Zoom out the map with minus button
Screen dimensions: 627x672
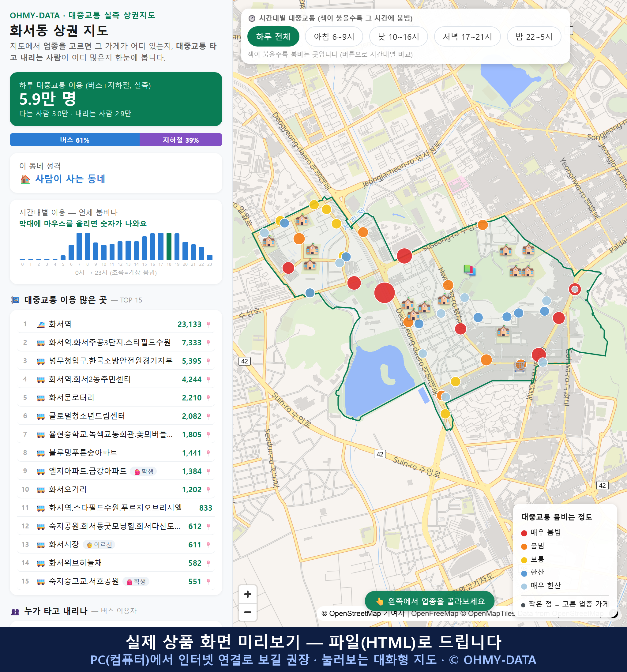[247, 612]
